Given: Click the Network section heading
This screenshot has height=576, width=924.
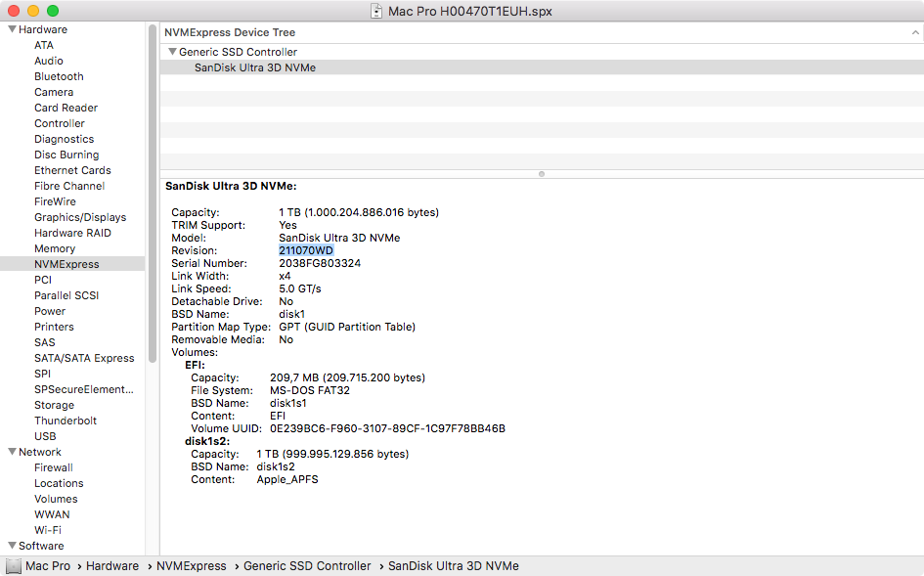Looking at the screenshot, I should point(40,452).
